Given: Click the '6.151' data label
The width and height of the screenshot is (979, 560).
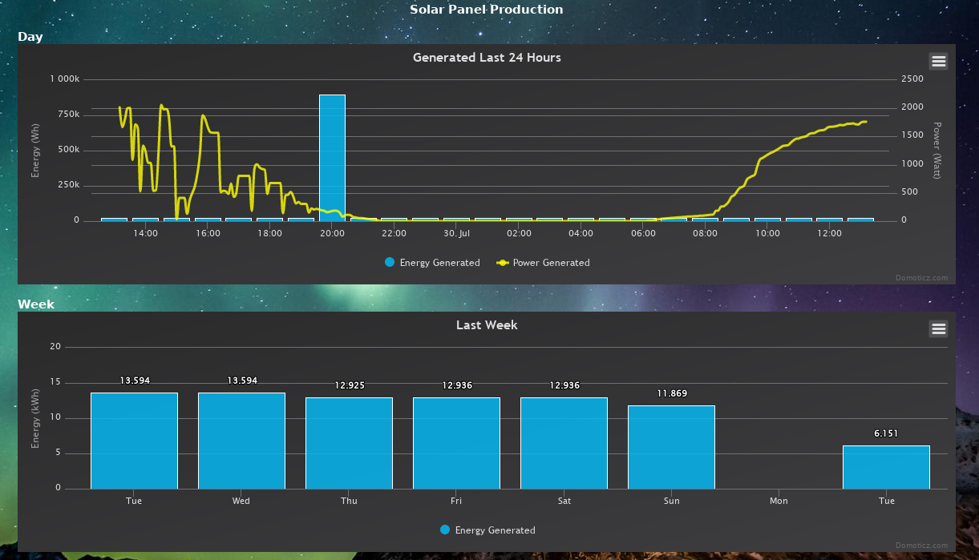Looking at the screenshot, I should (886, 433).
